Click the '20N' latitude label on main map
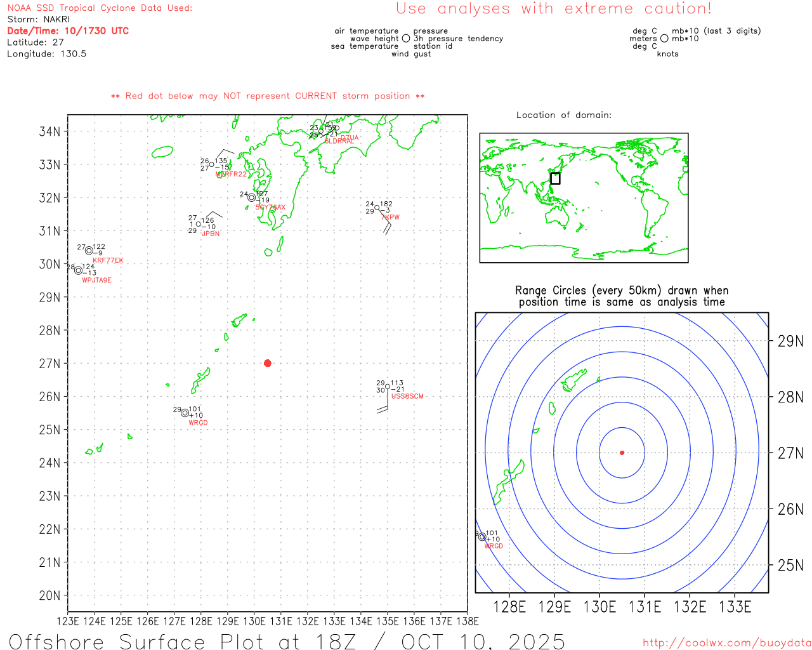Image resolution: width=812 pixels, height=650 pixels. pos(49,595)
